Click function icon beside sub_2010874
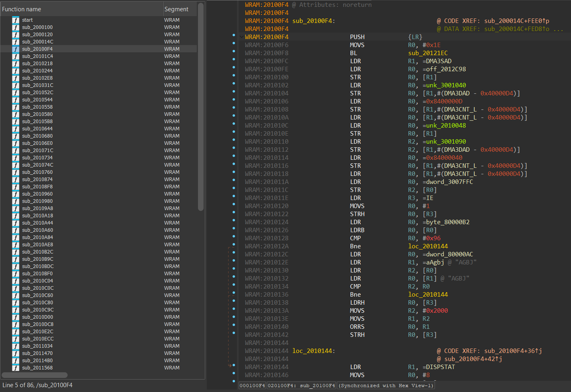Image resolution: width=571 pixels, height=392 pixels. tap(16, 179)
